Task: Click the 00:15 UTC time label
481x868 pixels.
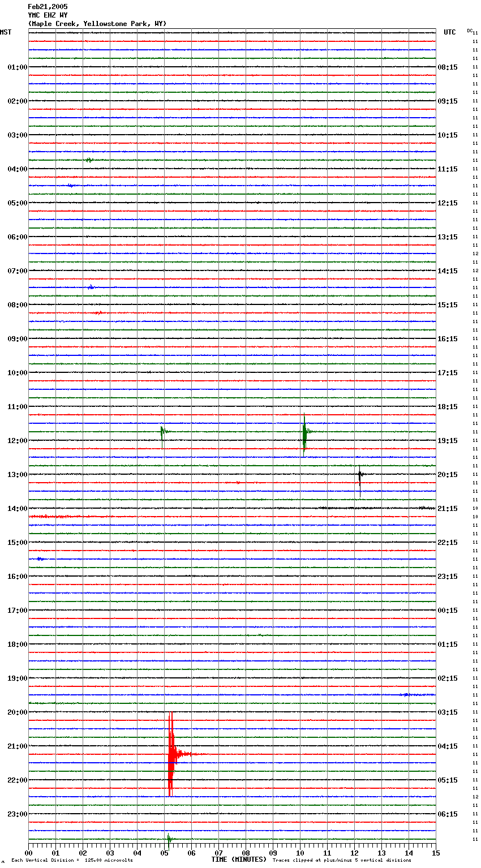Action: click(448, 611)
